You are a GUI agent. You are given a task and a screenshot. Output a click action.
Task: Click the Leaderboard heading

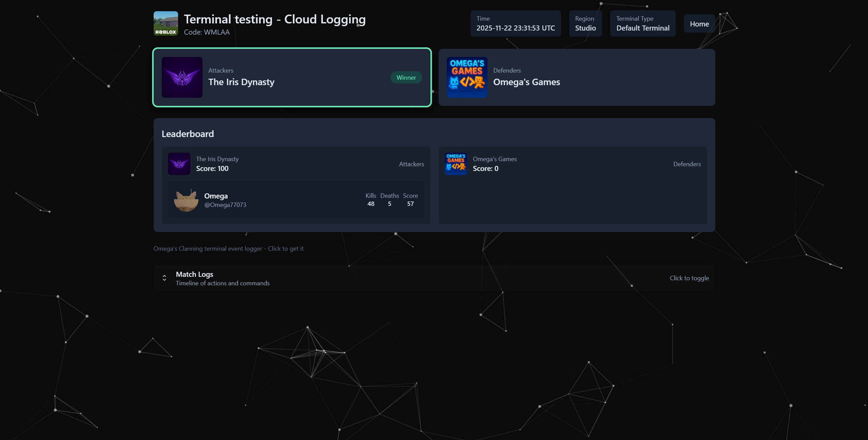pos(188,134)
